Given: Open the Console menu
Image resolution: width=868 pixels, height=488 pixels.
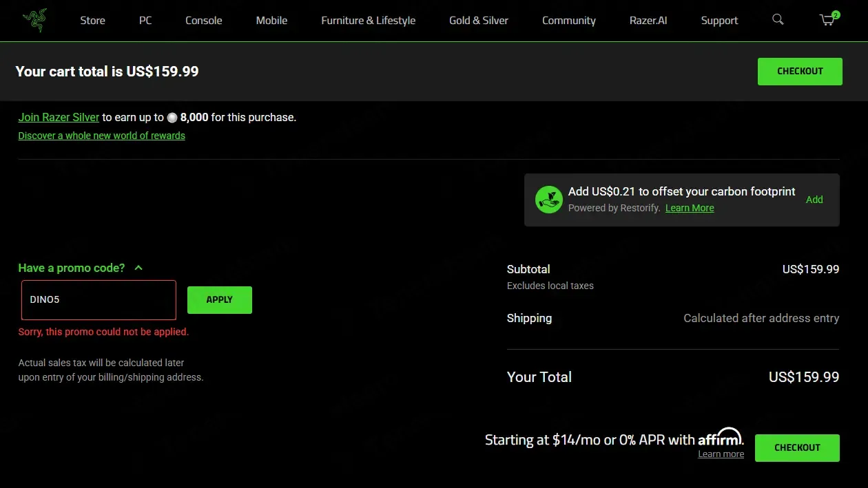Looking at the screenshot, I should coord(204,20).
